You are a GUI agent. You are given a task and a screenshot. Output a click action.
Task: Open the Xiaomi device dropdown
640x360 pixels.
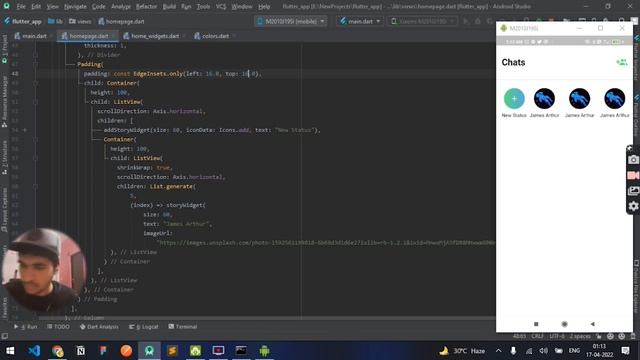point(422,21)
